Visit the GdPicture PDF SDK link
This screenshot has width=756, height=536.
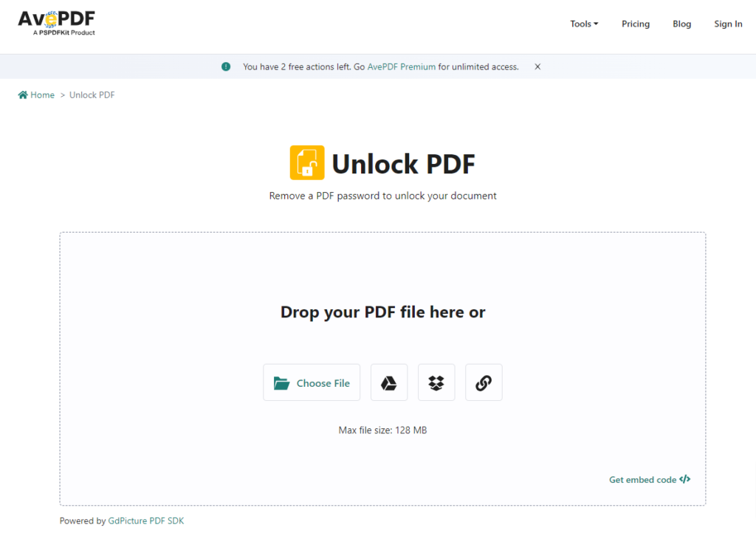(145, 520)
